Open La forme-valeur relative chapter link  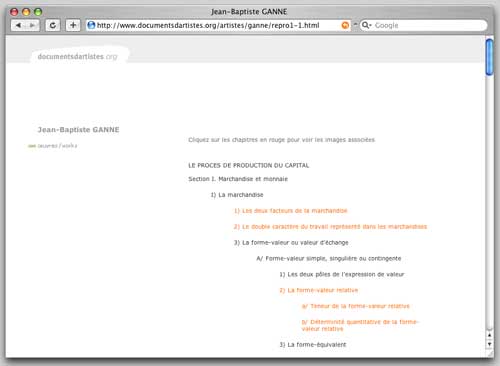pos(319,290)
